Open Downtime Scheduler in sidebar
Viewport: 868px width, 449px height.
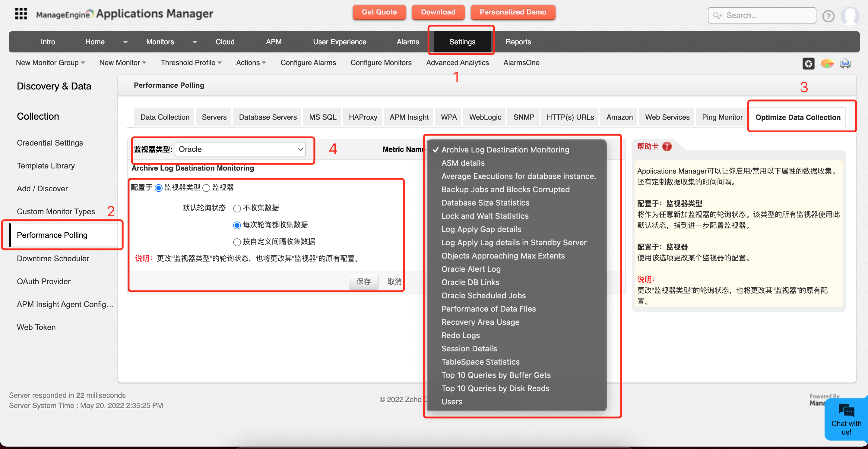53,259
